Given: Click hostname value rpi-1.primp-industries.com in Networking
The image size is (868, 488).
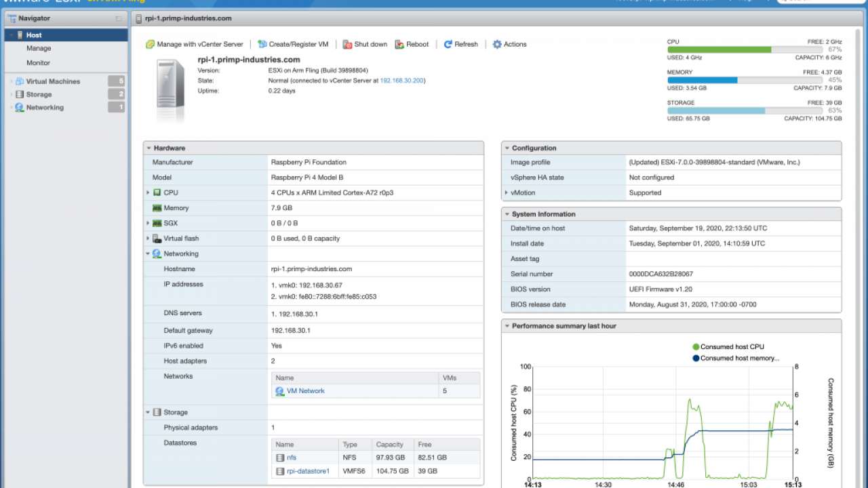Looking at the screenshot, I should tap(311, 269).
